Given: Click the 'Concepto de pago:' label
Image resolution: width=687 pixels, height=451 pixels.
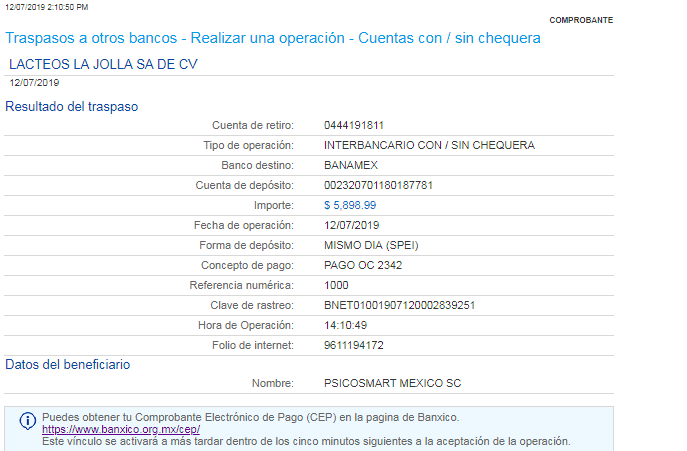Looking at the screenshot, I should point(247,265).
